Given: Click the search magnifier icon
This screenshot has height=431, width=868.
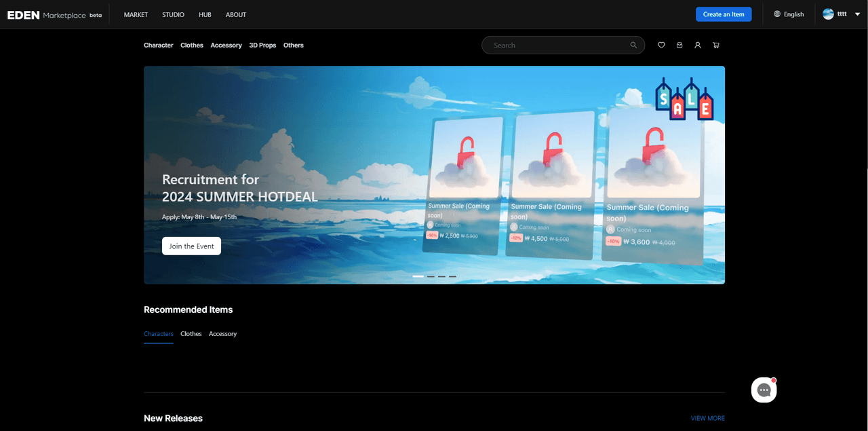Looking at the screenshot, I should (x=633, y=45).
